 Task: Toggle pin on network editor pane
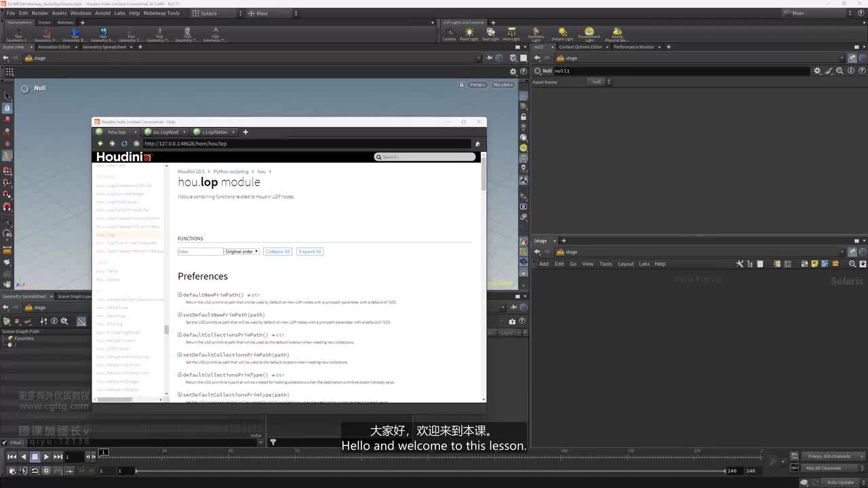pos(852,251)
